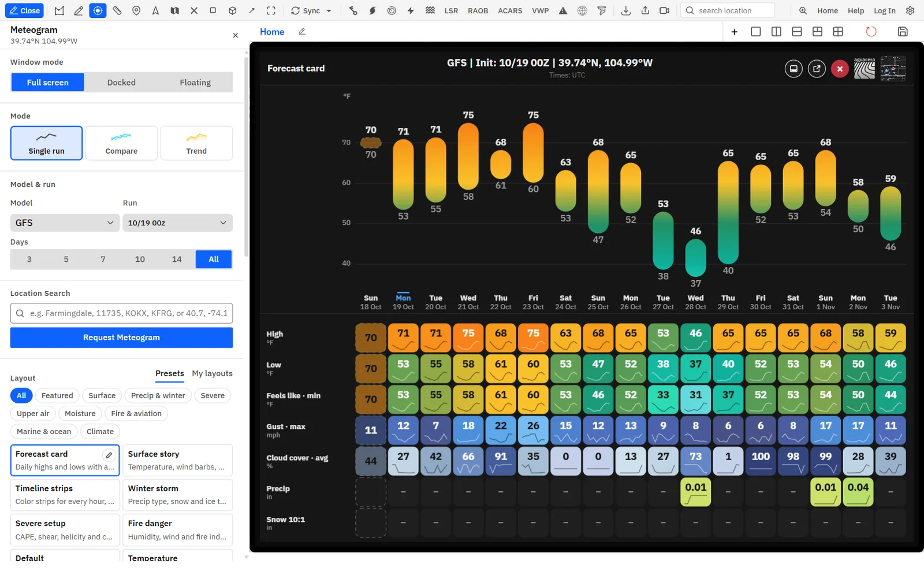This screenshot has width=924, height=578.
Task: Click the search location box
Action: pos(728,10)
